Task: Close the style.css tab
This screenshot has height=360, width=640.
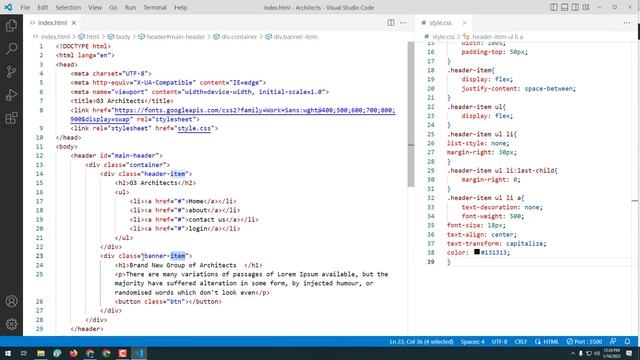Action: (x=464, y=23)
